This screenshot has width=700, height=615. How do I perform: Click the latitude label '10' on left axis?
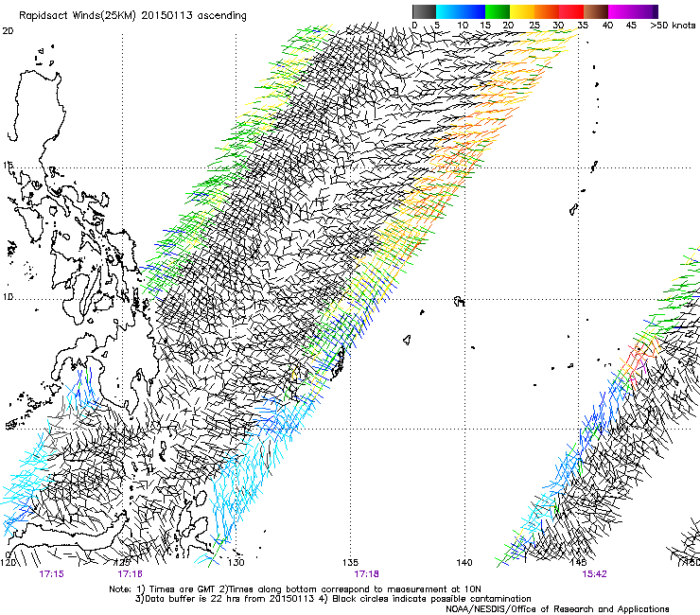coord(8,296)
